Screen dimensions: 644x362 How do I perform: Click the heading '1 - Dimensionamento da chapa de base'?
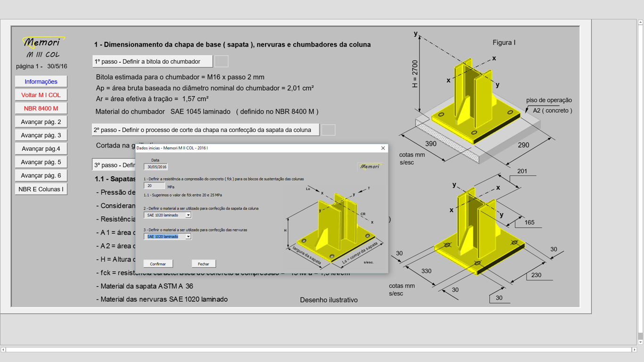(232, 45)
